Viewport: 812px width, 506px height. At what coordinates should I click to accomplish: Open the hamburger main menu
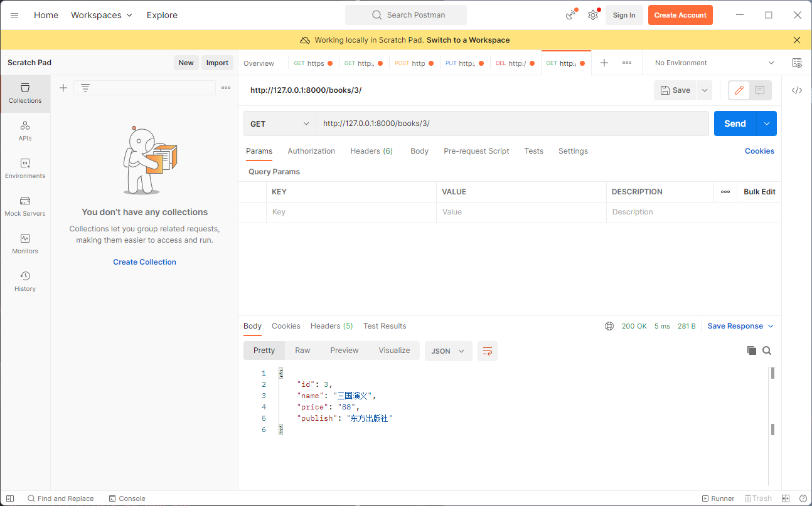pos(14,15)
